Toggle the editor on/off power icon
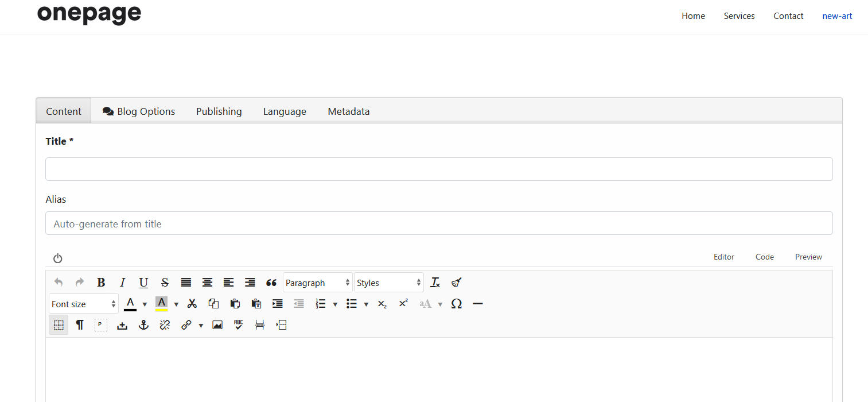Screen dimensions: 868x402 [57, 258]
